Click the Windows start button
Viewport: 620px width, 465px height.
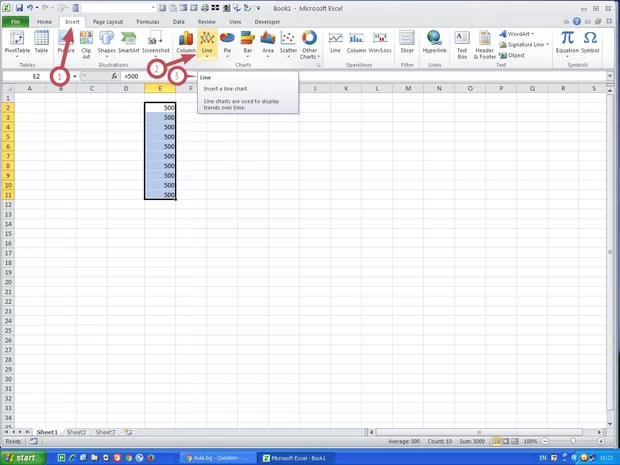pyautogui.click(x=21, y=457)
